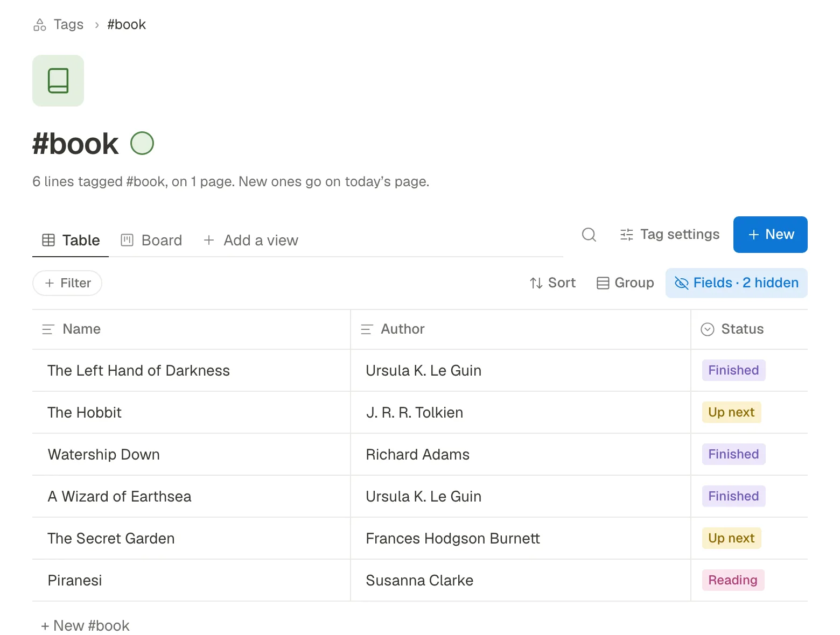
Task: Select "The Left Hand of Darkness" name cell
Action: point(191,371)
